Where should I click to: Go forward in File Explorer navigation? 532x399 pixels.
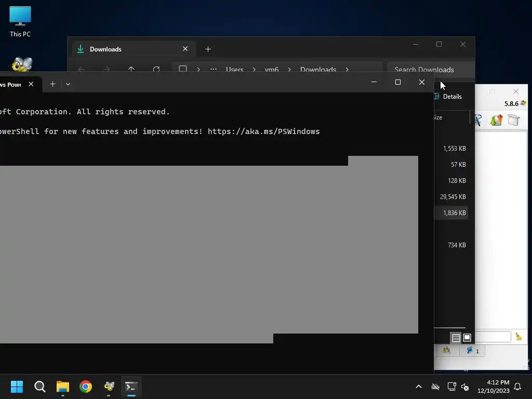coord(107,69)
